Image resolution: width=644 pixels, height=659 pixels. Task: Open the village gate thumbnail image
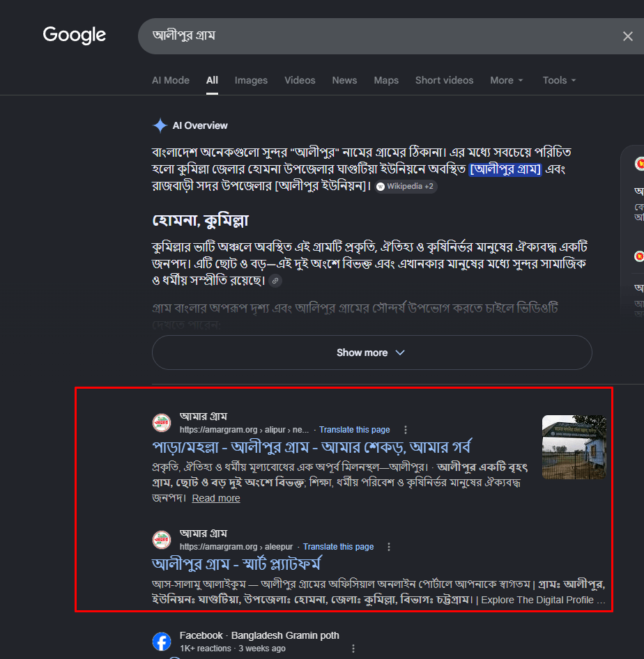pyautogui.click(x=574, y=447)
